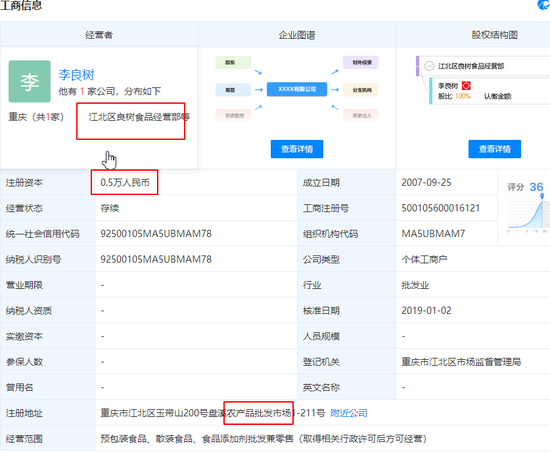Select the 股权结构图 column header
Image resolution: width=550 pixels, height=459 pixels.
coord(495,35)
